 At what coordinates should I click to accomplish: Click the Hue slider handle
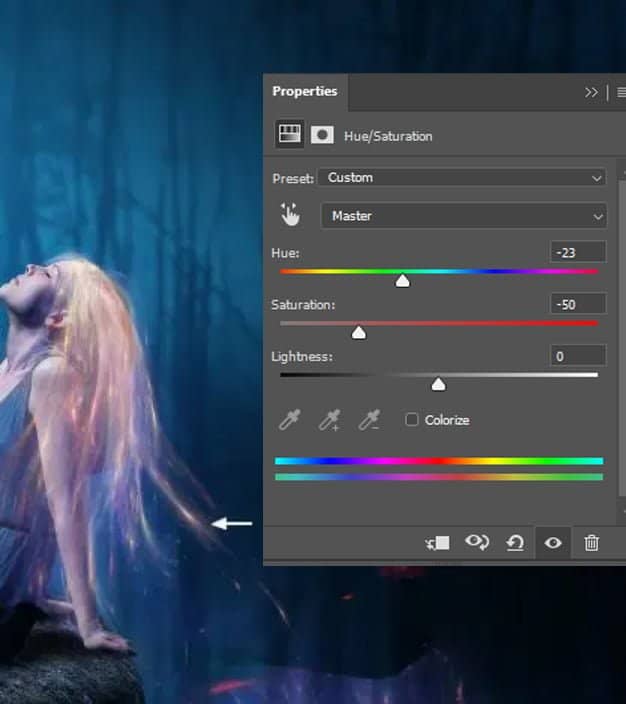tap(402, 282)
